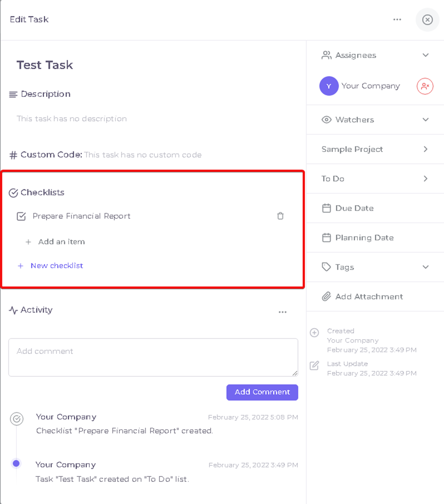Click the Due Date calendar icon
The image size is (444, 504).
click(326, 208)
